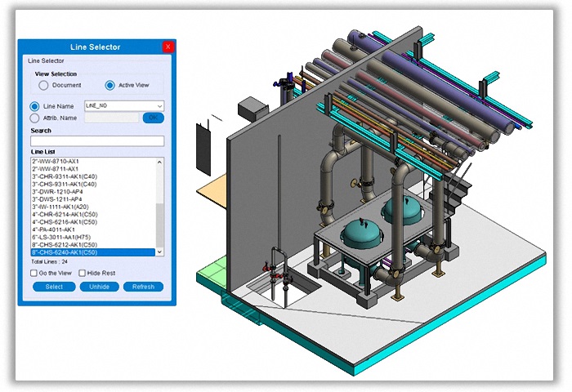Choose the Active View option
Screen dimensions: 572x392
(110, 85)
